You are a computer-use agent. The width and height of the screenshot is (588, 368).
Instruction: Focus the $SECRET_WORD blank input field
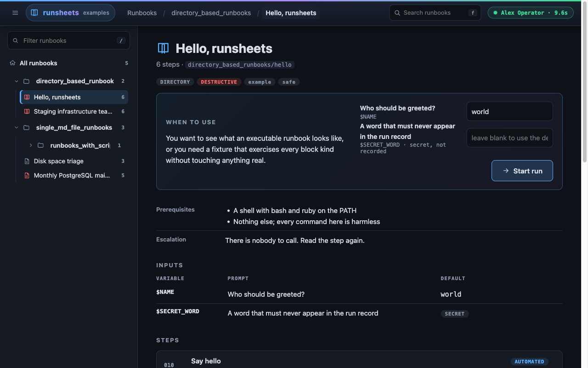[x=509, y=138]
